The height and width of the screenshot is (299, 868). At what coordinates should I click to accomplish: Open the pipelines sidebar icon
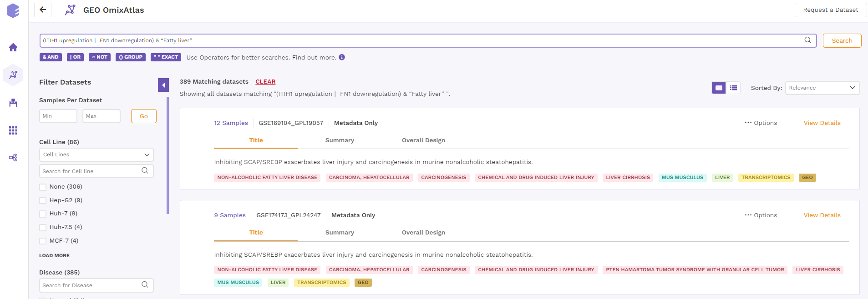click(x=13, y=158)
